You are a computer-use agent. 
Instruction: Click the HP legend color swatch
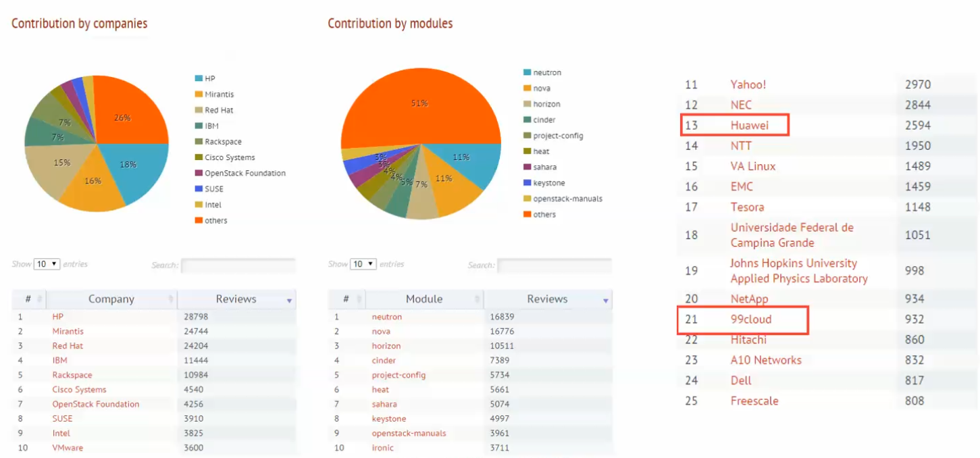pos(197,78)
